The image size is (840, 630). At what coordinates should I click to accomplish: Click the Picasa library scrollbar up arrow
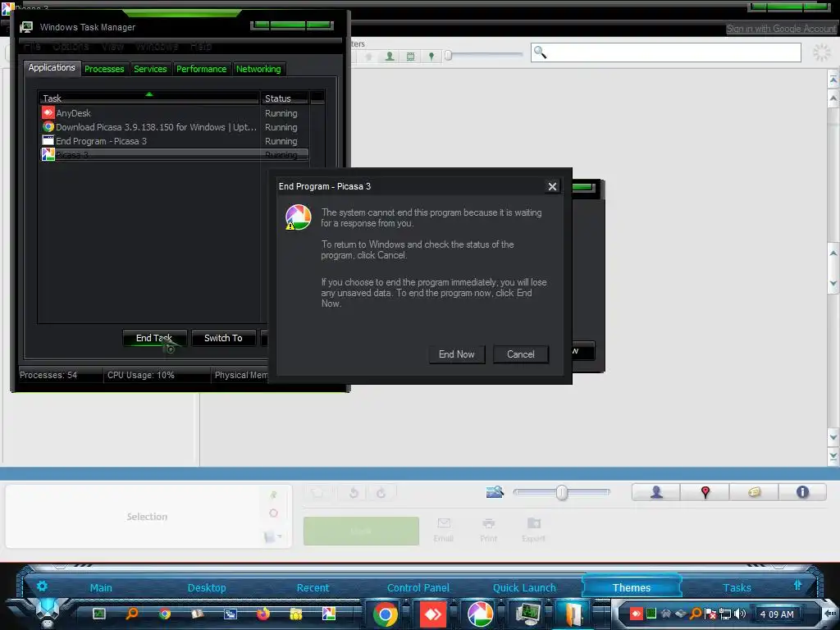pyautogui.click(x=833, y=98)
